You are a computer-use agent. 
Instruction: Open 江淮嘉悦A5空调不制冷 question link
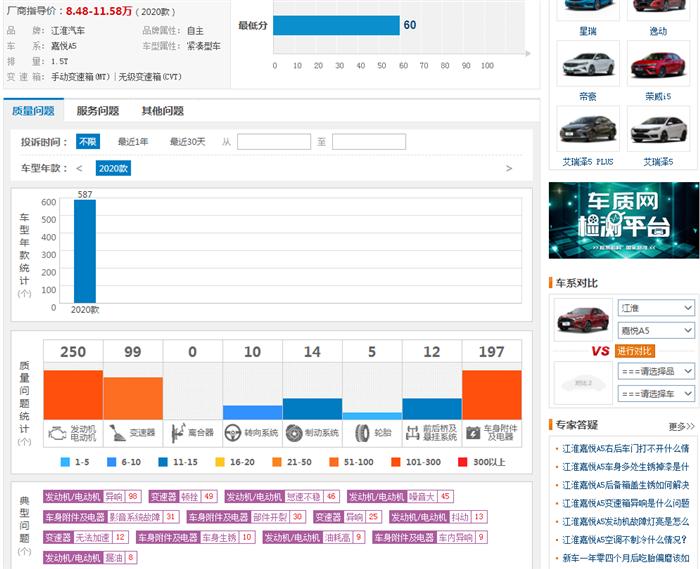coord(625,540)
